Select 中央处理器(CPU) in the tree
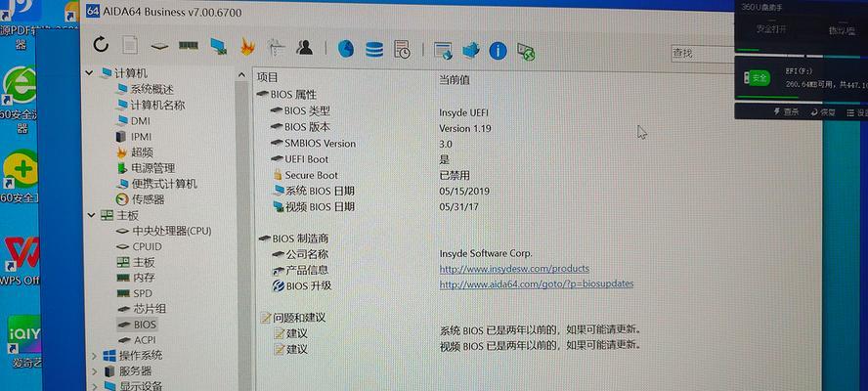868x391 pixels. [164, 231]
